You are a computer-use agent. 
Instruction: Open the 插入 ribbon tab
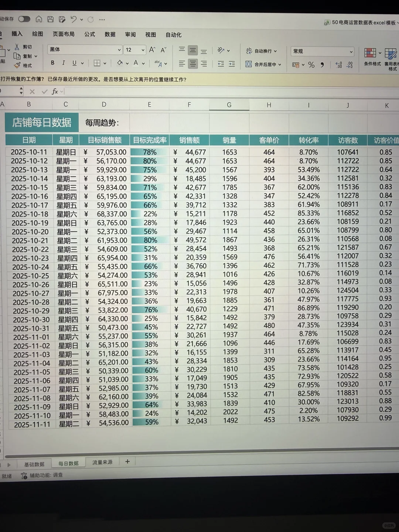[x=17, y=34]
